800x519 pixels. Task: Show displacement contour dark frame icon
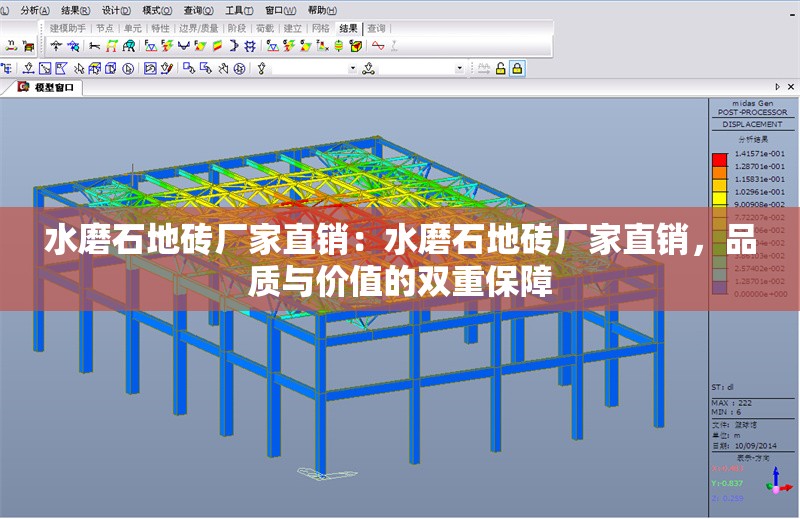coord(129,46)
